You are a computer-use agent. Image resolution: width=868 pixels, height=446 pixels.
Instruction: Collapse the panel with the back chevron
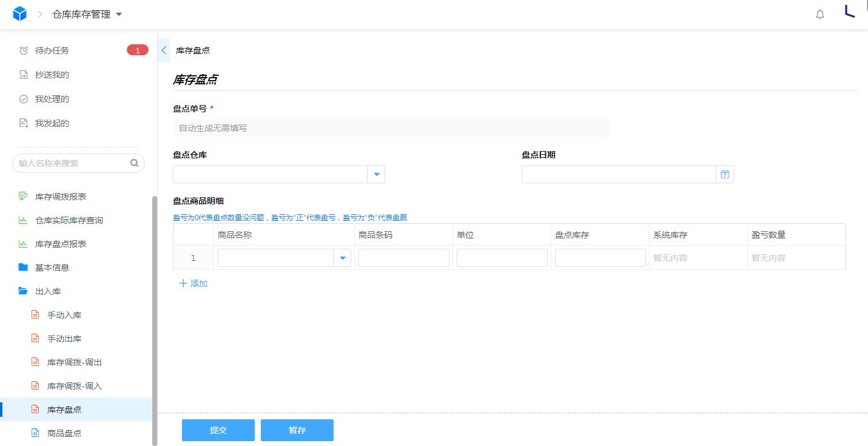tap(163, 50)
